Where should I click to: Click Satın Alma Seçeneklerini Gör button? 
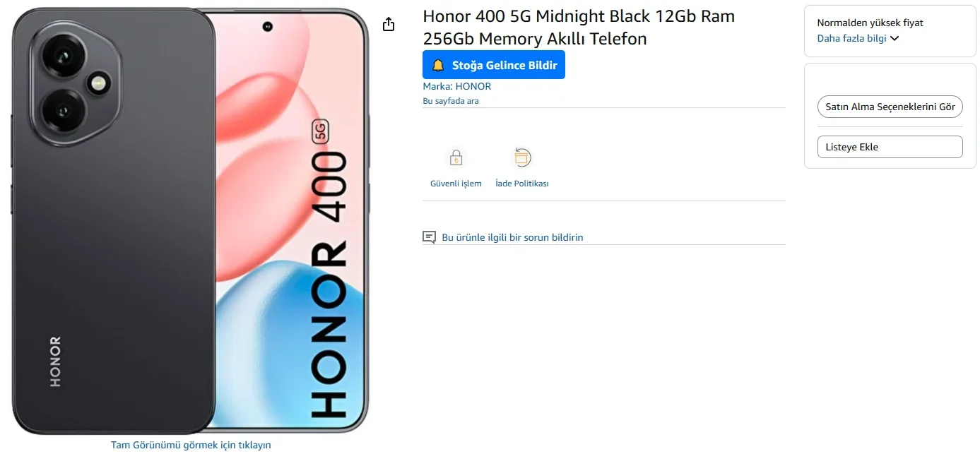tap(890, 107)
